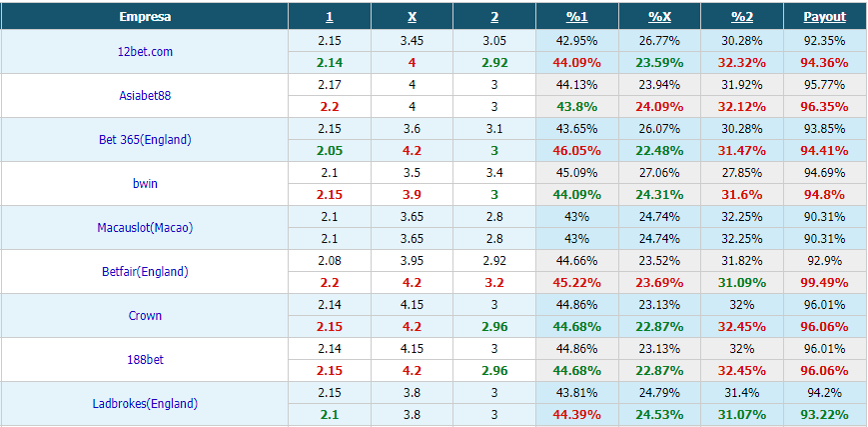Open Macauslot(Macao) link
Screen dimensions: 868x427
145,227
